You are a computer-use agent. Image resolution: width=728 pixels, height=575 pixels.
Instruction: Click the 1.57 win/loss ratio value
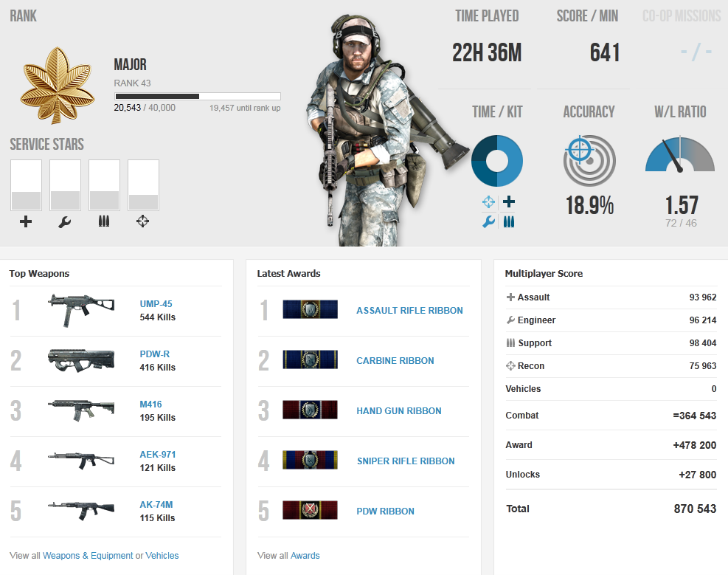point(681,204)
